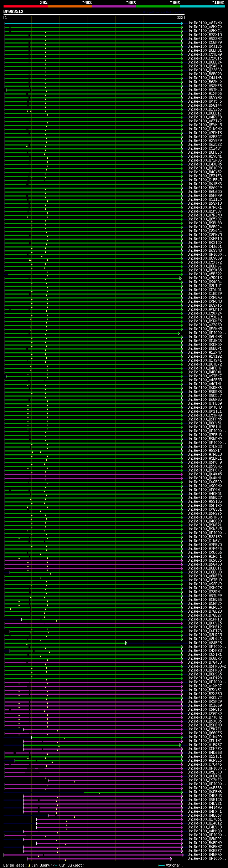This screenshot has height=868, width=228.
Task: Select label UniRef100_A0D1R8
Action: [x=204, y=678]
